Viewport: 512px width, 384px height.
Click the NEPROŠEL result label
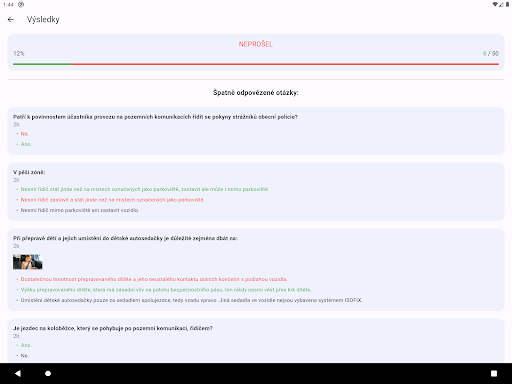click(x=256, y=44)
